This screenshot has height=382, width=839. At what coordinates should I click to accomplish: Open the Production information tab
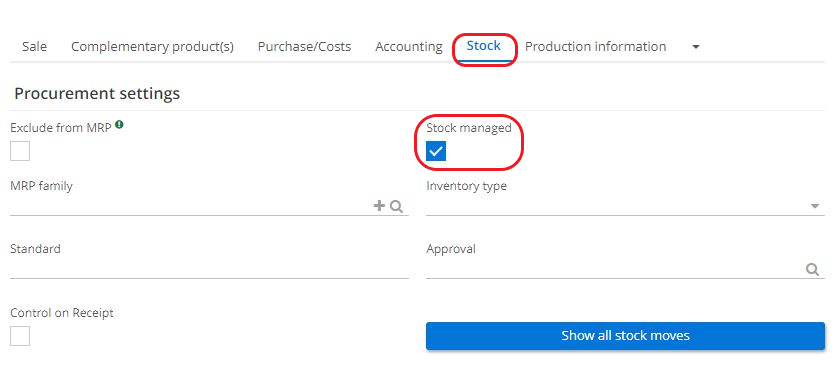pos(596,47)
